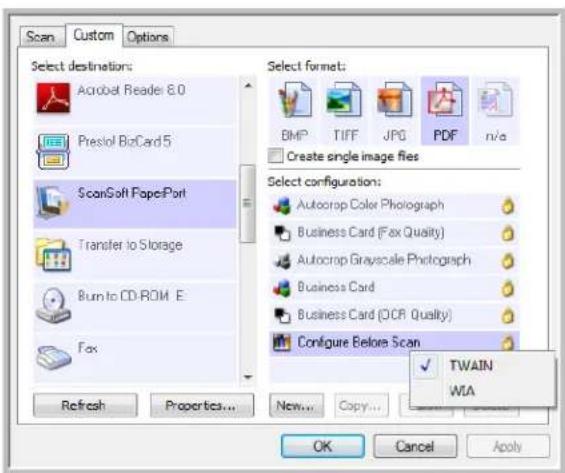Choose the Fax machine icon
Screen dimensions: 565x473
pos(54,357)
